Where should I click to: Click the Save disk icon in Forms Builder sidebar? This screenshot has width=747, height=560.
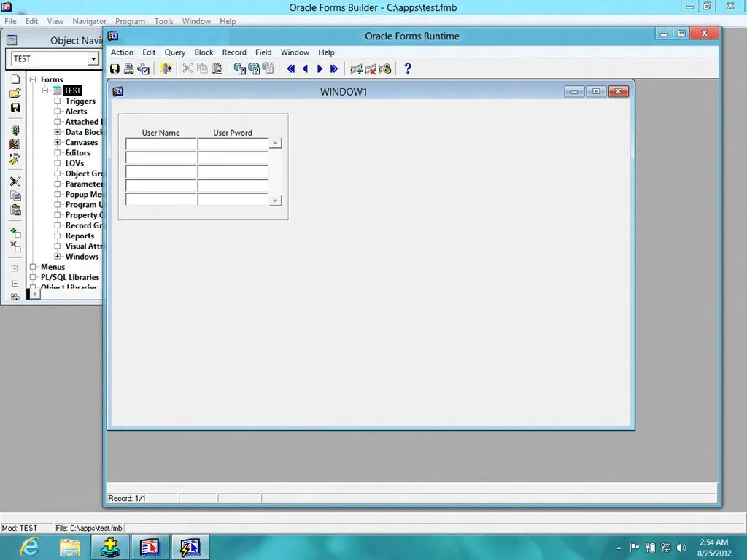point(15,108)
